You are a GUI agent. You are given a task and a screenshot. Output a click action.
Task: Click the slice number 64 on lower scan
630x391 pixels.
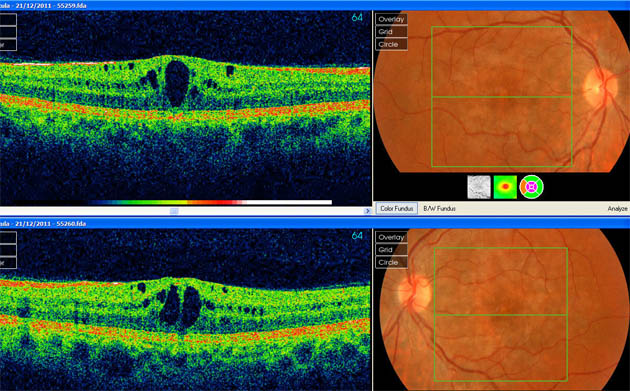[357, 236]
